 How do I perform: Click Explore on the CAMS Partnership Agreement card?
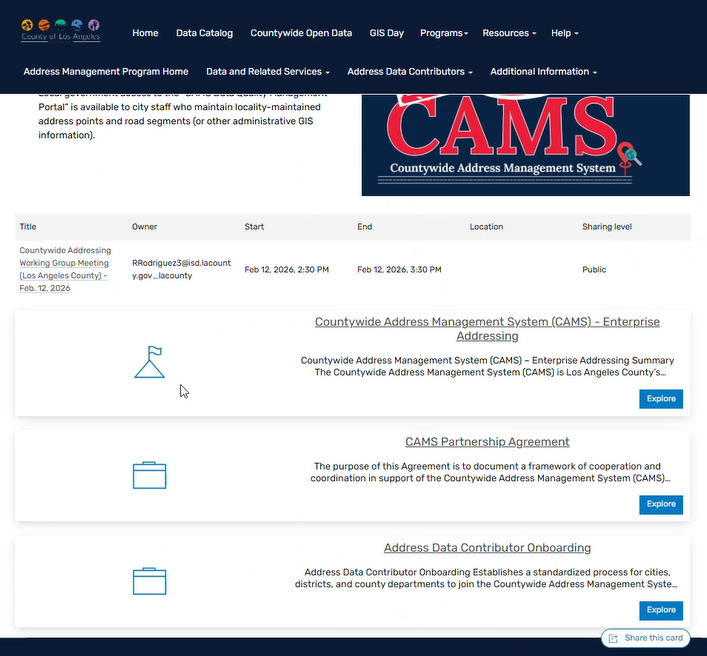point(660,504)
